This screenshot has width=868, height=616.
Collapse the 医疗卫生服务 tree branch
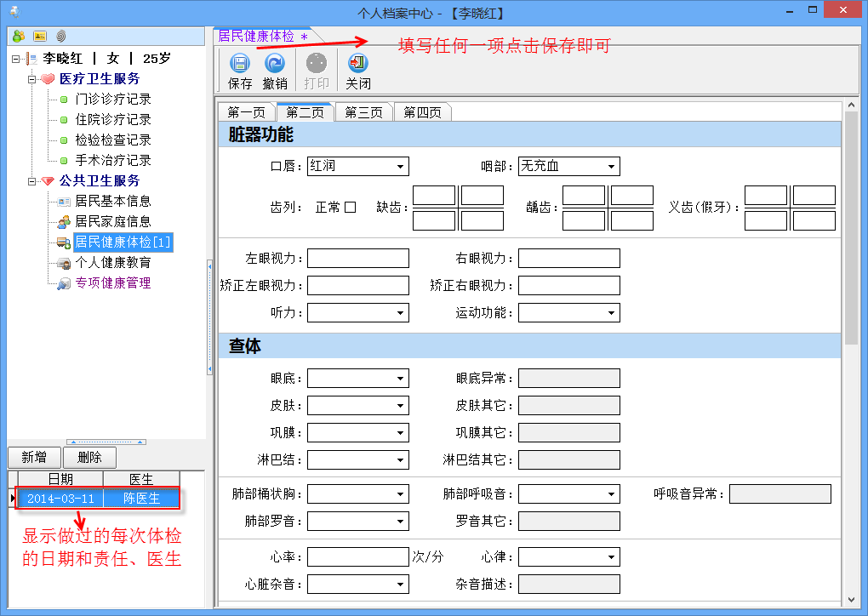31,79
